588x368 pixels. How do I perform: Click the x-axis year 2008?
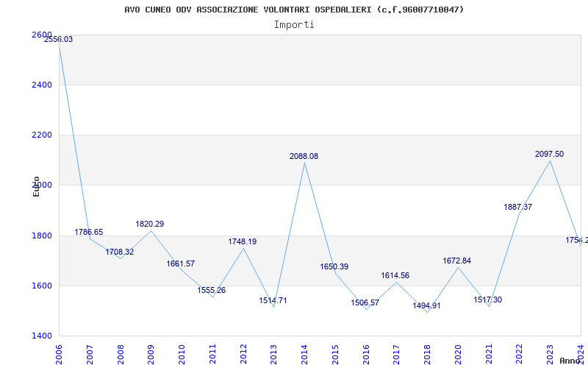121,355
